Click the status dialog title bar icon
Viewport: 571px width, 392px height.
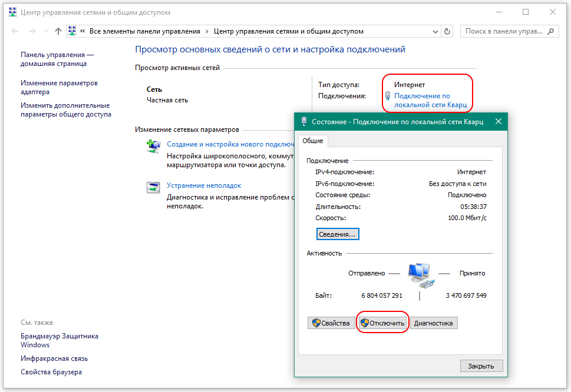[304, 121]
